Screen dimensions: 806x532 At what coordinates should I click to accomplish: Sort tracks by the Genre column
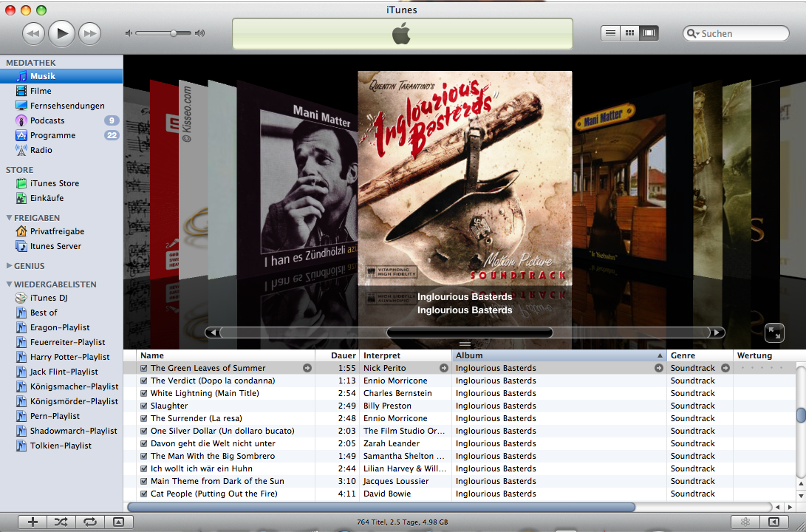point(700,355)
